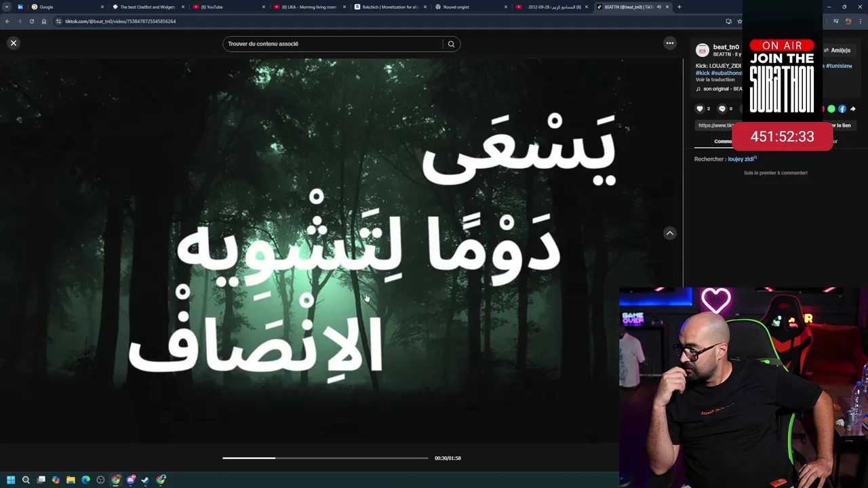The width and height of the screenshot is (868, 488).
Task: Open the #tunisia hashtag
Action: tap(839, 66)
